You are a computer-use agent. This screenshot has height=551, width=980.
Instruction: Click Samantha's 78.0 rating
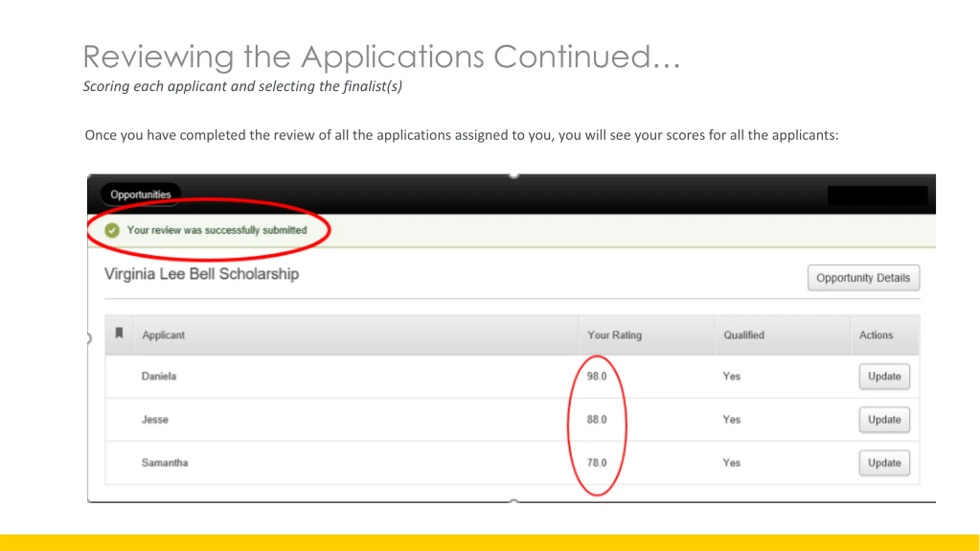[597, 463]
